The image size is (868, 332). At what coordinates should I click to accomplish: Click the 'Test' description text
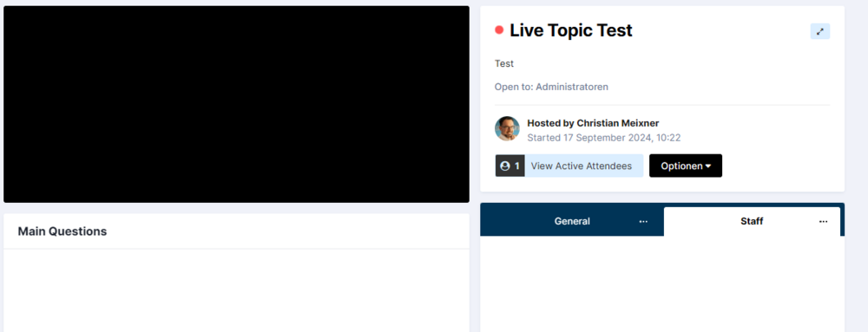click(504, 63)
